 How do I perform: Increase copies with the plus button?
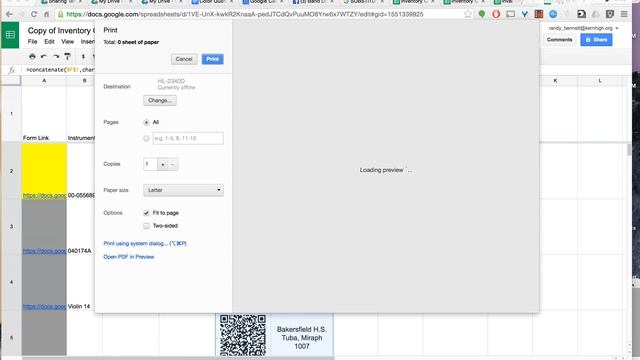tap(162, 164)
